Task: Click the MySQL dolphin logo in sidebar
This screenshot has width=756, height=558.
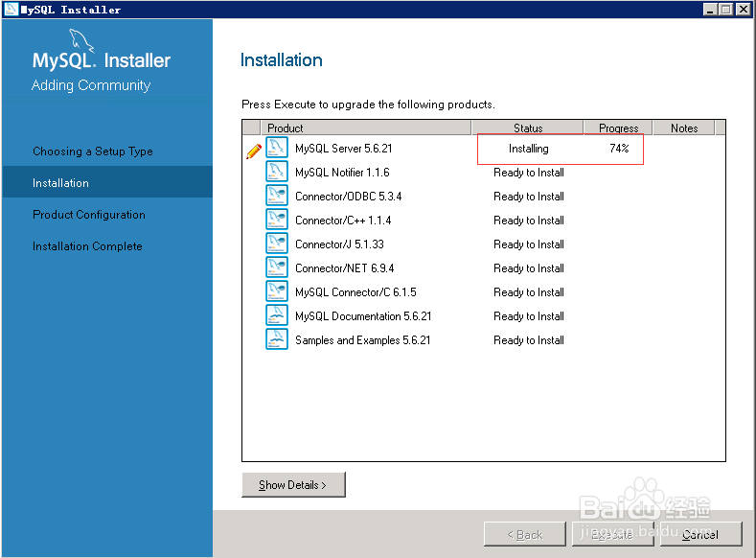Action: tap(81, 39)
